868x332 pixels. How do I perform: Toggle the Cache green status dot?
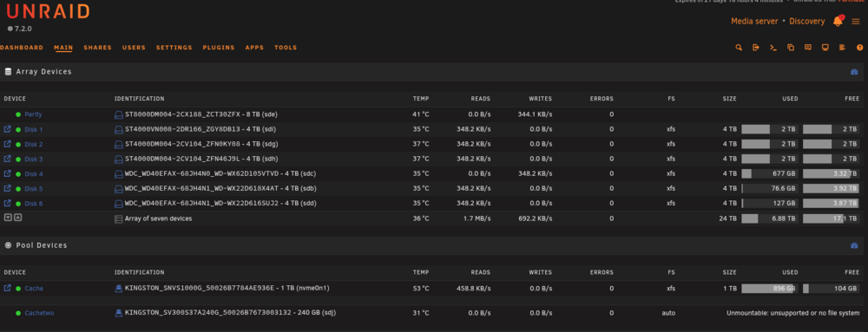(x=18, y=289)
